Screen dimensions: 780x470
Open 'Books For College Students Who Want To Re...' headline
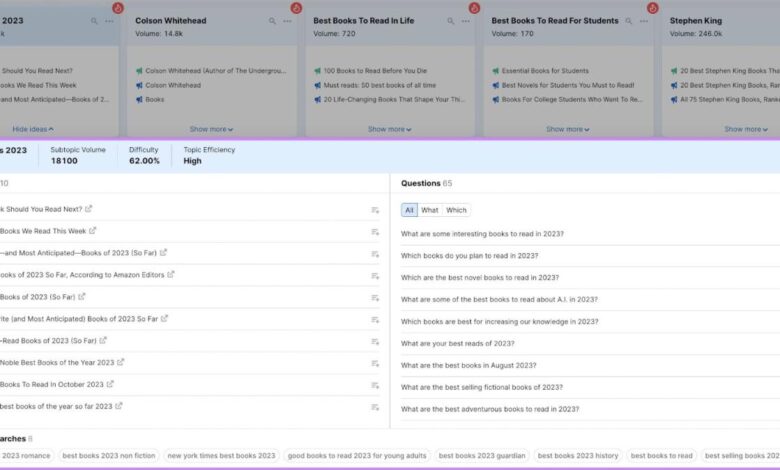(572, 99)
